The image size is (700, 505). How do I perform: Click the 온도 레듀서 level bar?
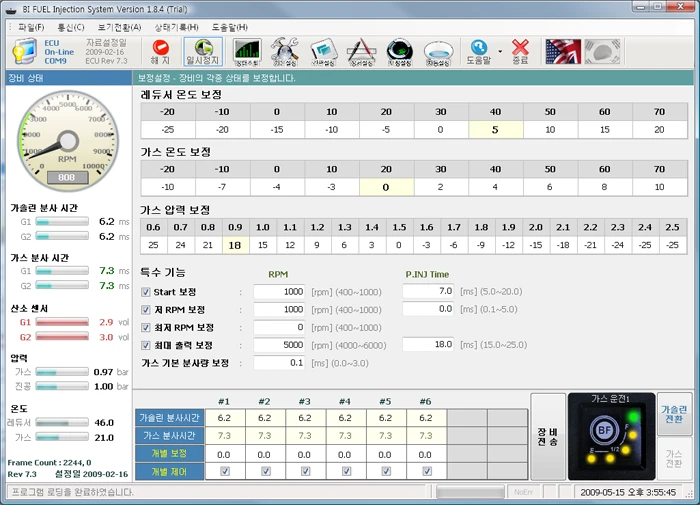62,422
